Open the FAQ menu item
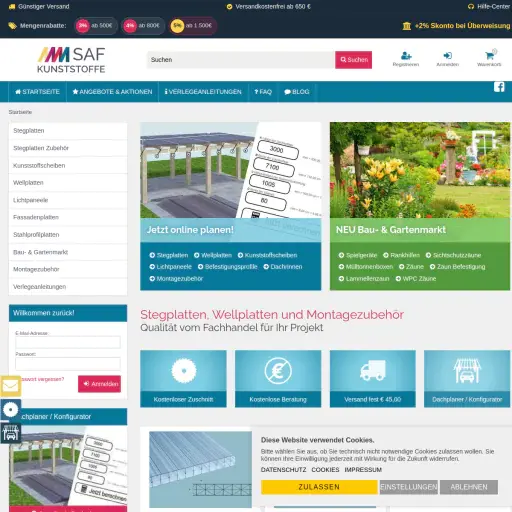Viewport: 512px width, 512px height. pos(263,92)
